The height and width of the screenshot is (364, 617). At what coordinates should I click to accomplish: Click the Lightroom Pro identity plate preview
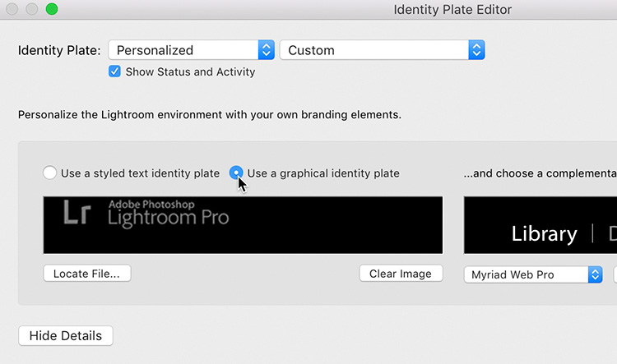coord(243,225)
